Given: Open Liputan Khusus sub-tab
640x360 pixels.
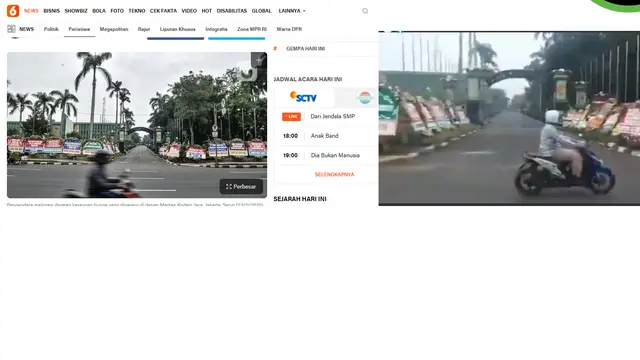Looking at the screenshot, I should 178,29.
